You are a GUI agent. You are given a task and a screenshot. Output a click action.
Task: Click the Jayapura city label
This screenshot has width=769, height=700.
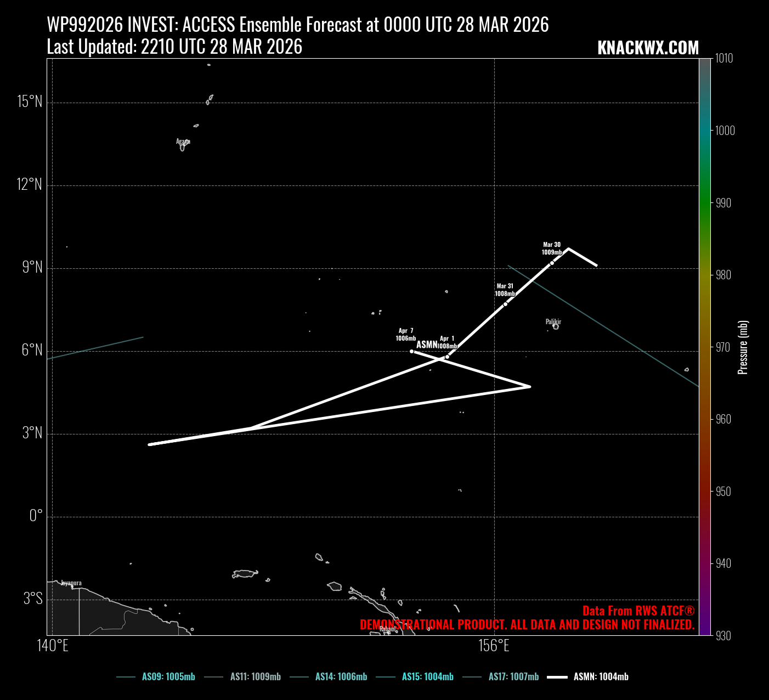coord(71,583)
